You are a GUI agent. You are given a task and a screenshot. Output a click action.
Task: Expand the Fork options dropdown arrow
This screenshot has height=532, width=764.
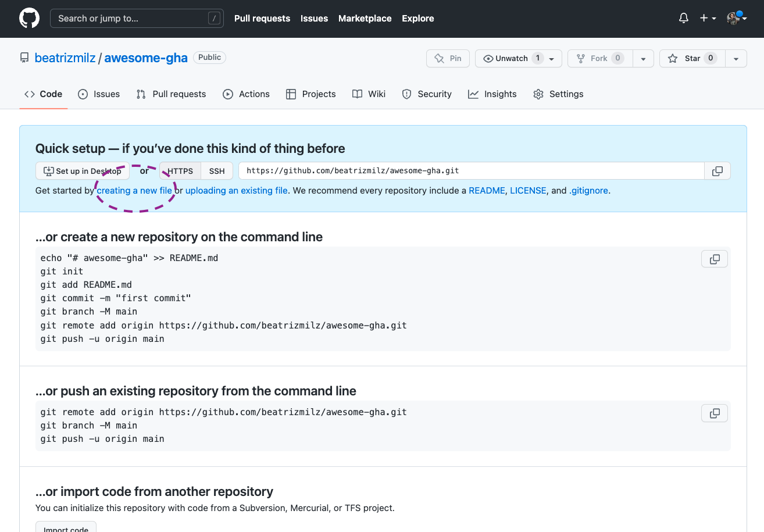[x=643, y=59]
